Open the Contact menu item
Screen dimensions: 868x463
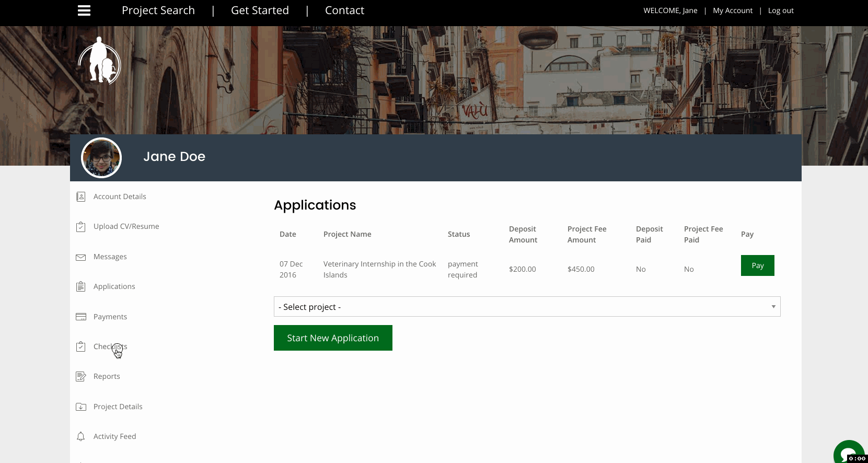(344, 10)
